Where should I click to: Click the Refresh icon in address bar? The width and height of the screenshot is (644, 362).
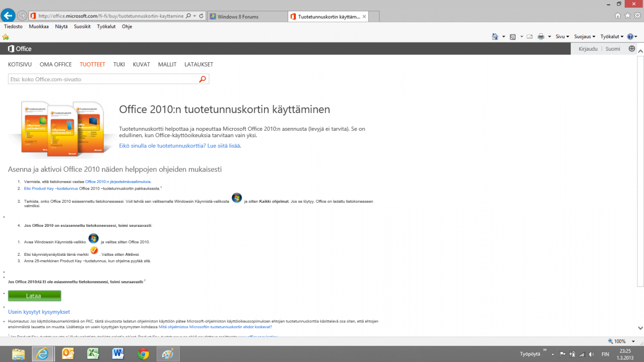pyautogui.click(x=201, y=16)
